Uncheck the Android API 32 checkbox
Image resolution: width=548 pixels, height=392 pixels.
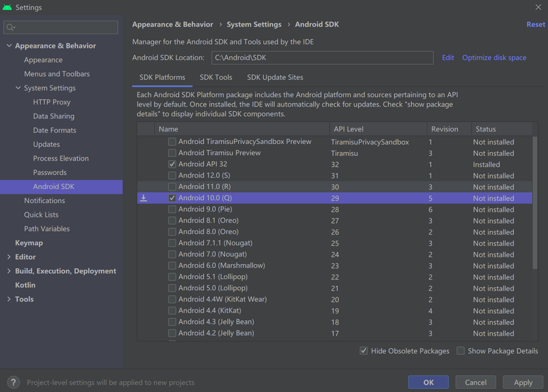click(172, 165)
